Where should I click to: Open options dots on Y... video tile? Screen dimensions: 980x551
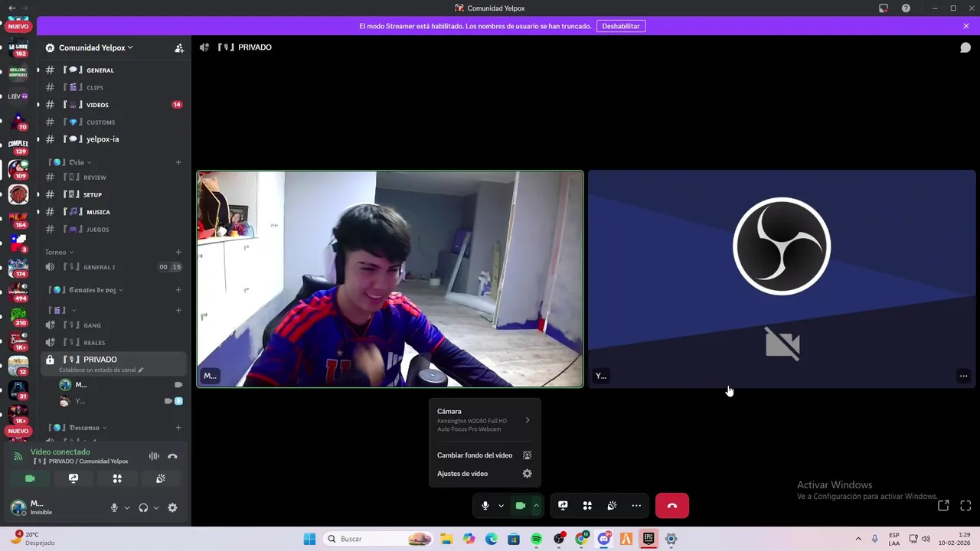tap(963, 376)
